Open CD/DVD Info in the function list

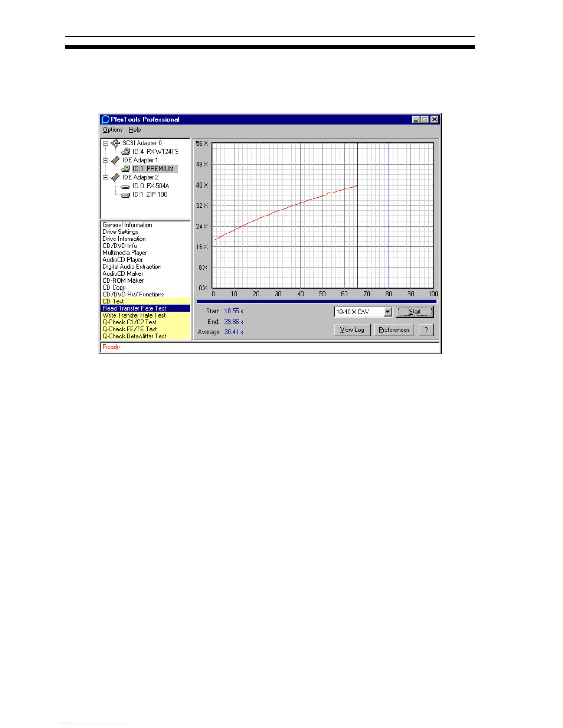click(x=120, y=245)
